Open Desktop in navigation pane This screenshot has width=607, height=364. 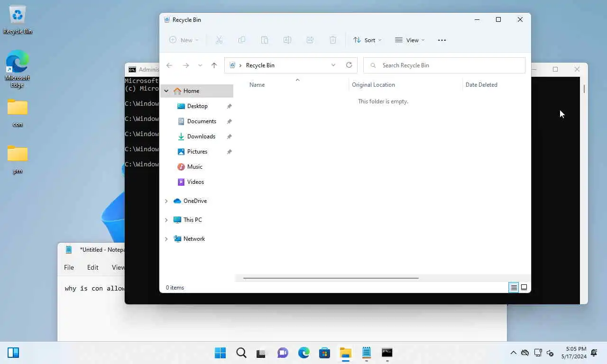197,106
